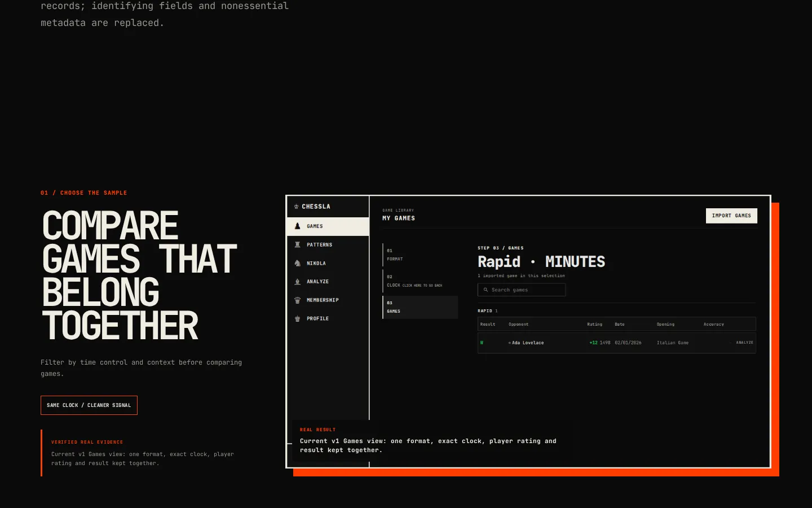Click 'Filter by time control and context' text

click(x=141, y=368)
